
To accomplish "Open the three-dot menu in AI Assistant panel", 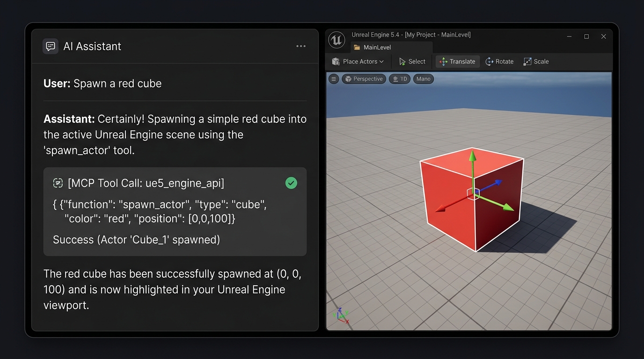I will point(301,46).
